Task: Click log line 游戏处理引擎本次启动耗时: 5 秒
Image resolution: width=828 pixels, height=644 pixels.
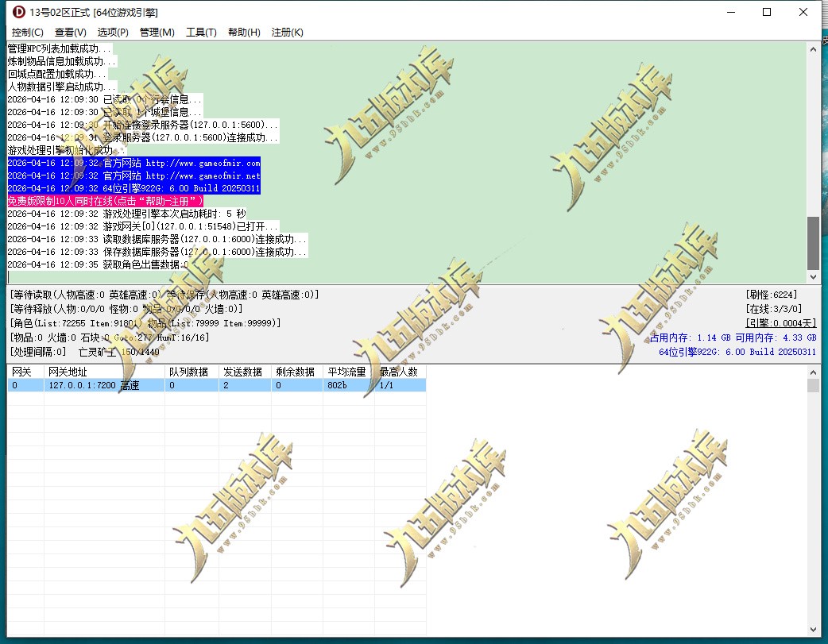Action: click(126, 214)
